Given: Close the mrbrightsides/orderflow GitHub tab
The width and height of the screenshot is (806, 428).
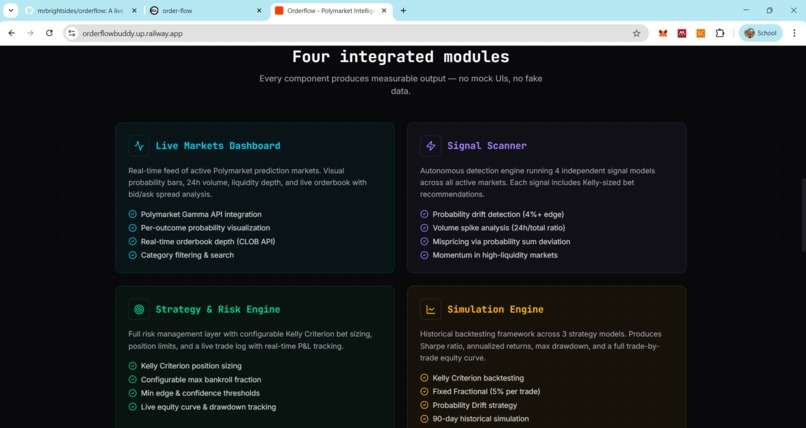Looking at the screenshot, I should (x=134, y=10).
